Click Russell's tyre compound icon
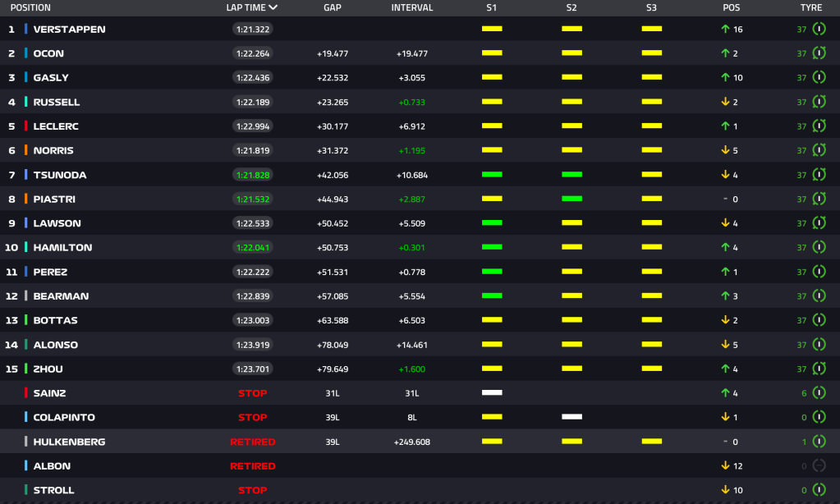This screenshot has height=504, width=840. click(819, 102)
